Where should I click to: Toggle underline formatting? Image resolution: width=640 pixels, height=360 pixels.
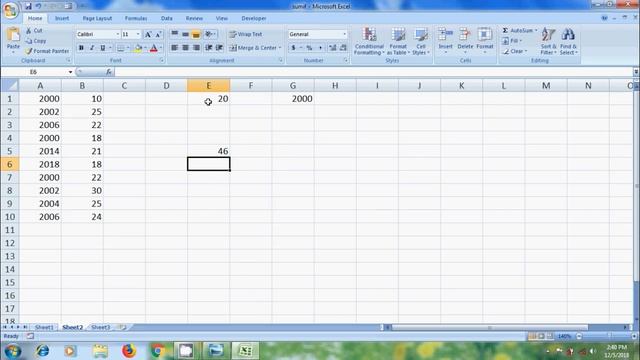[x=102, y=48]
